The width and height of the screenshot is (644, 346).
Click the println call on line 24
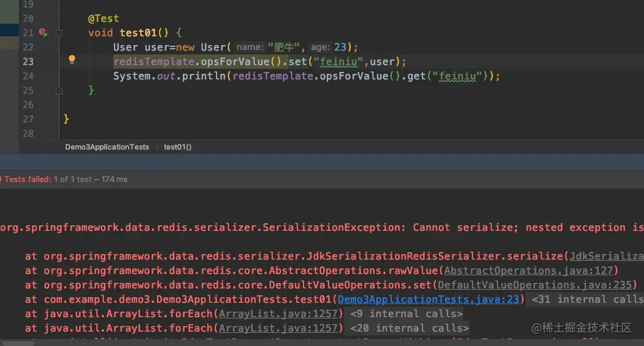click(203, 76)
